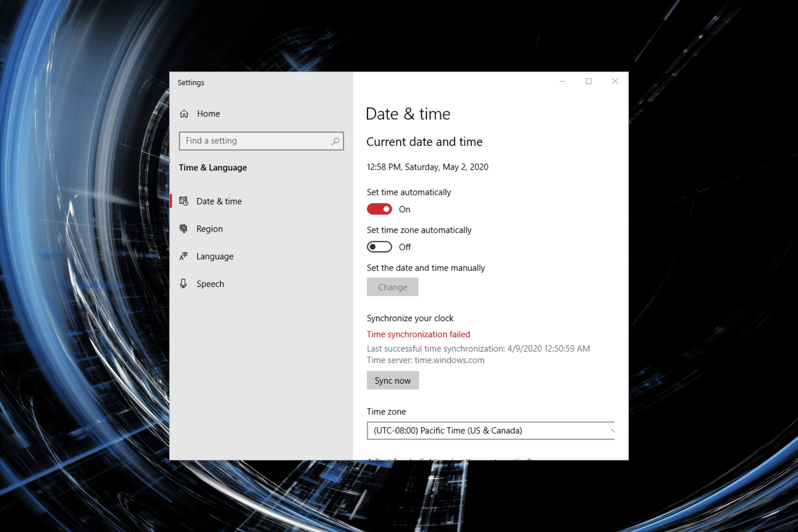Minimize the Settings window

(562, 81)
